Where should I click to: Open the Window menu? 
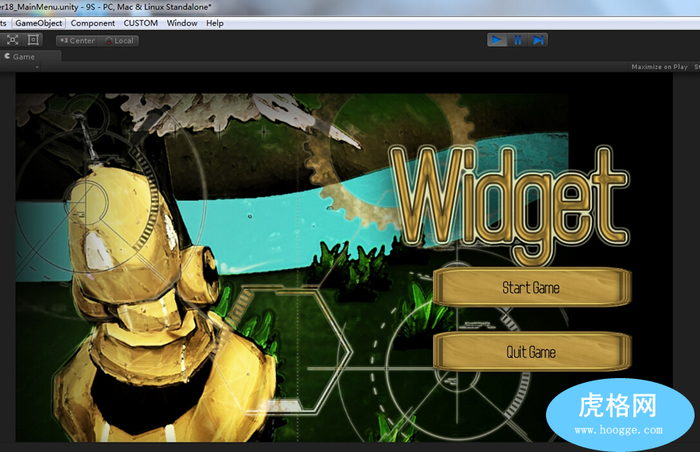pos(182,23)
